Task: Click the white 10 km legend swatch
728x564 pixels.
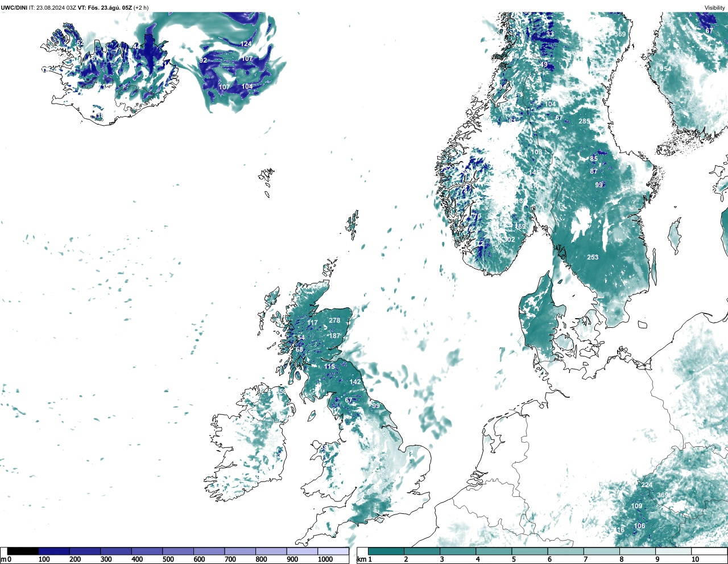Action: coord(709,551)
